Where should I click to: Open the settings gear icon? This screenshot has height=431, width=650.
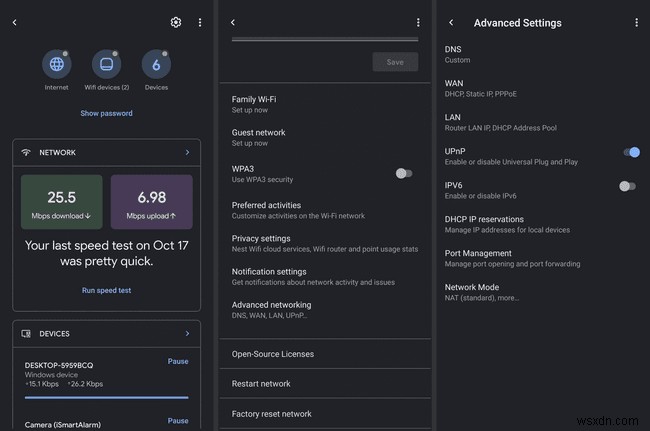[x=176, y=22]
